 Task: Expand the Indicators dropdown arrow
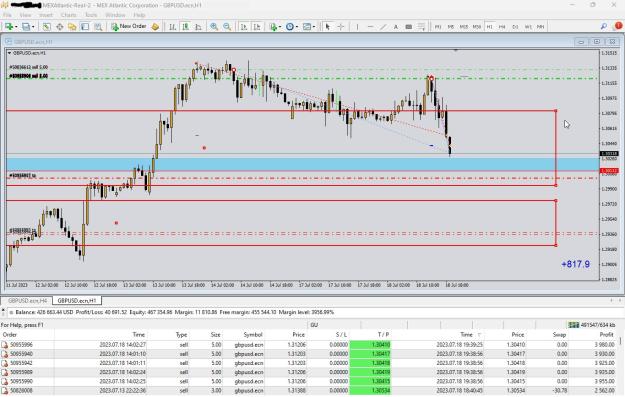pyautogui.click(x=280, y=27)
